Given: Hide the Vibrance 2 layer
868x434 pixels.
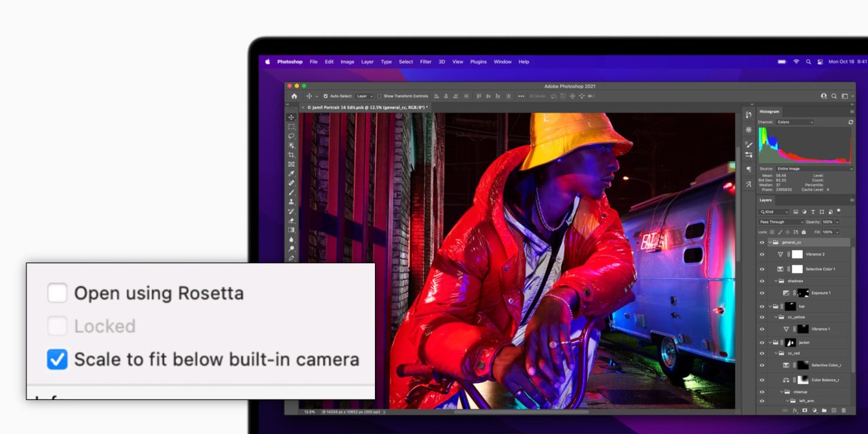Looking at the screenshot, I should pos(762,254).
